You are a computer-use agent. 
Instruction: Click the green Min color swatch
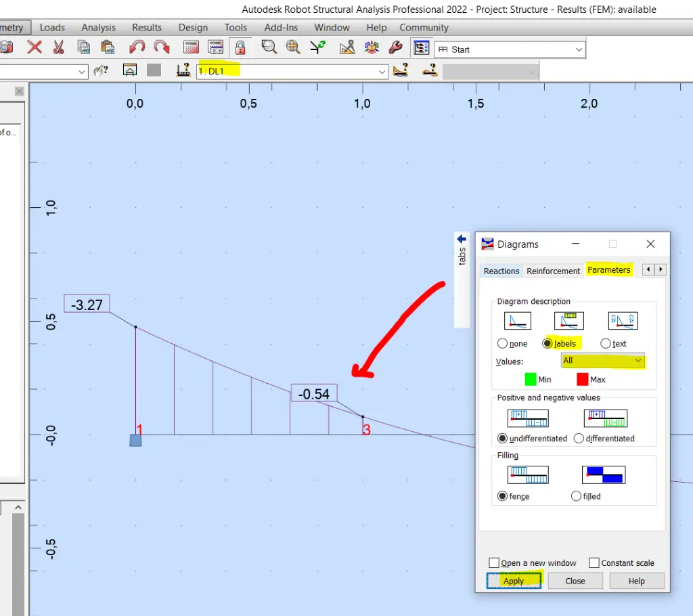pos(531,380)
